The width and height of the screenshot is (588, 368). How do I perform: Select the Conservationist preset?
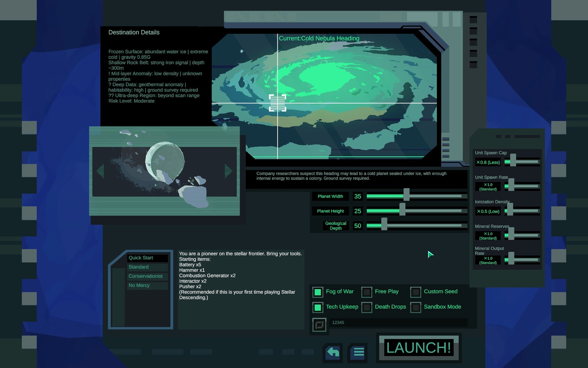point(147,276)
